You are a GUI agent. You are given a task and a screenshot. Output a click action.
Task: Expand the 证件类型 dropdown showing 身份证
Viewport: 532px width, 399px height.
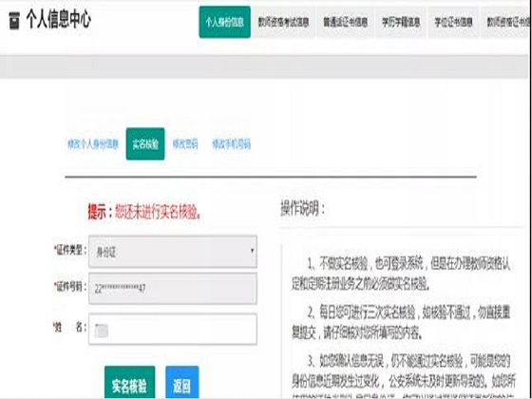click(173, 252)
